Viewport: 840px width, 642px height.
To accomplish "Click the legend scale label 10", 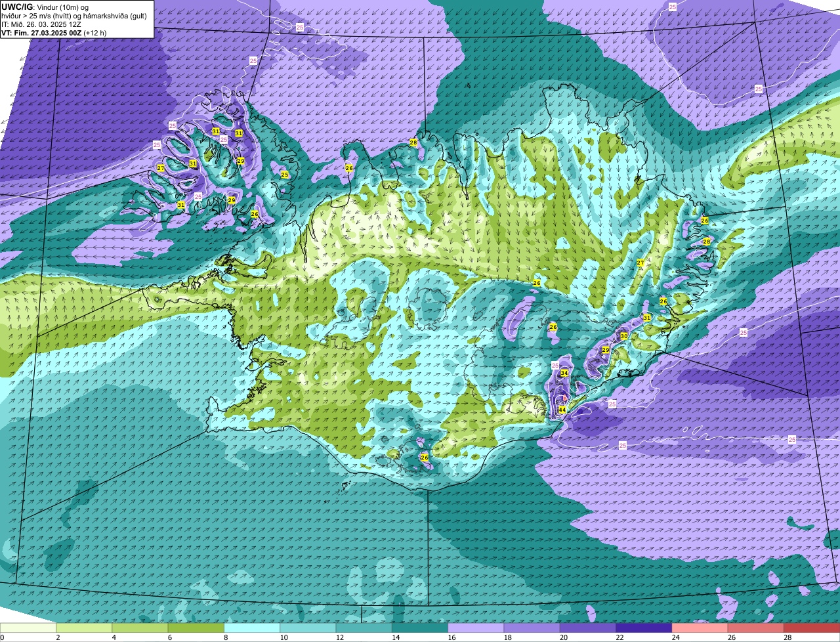I will [x=283, y=637].
